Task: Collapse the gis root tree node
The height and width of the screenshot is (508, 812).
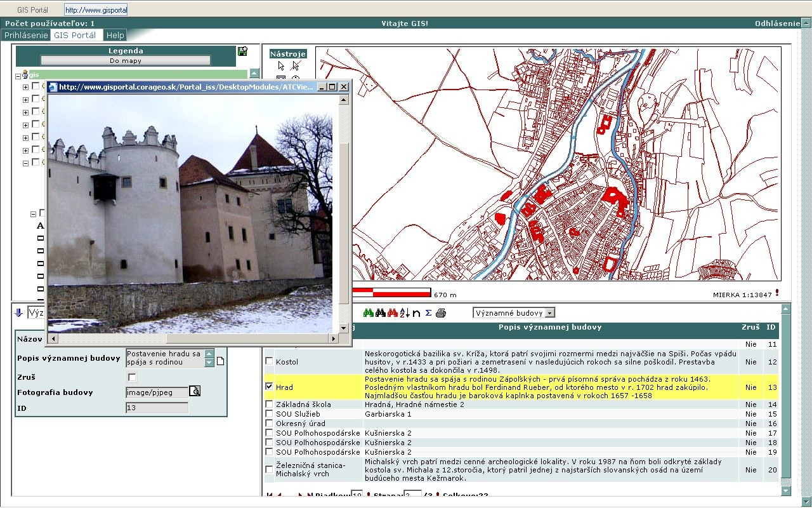Action: [18, 76]
